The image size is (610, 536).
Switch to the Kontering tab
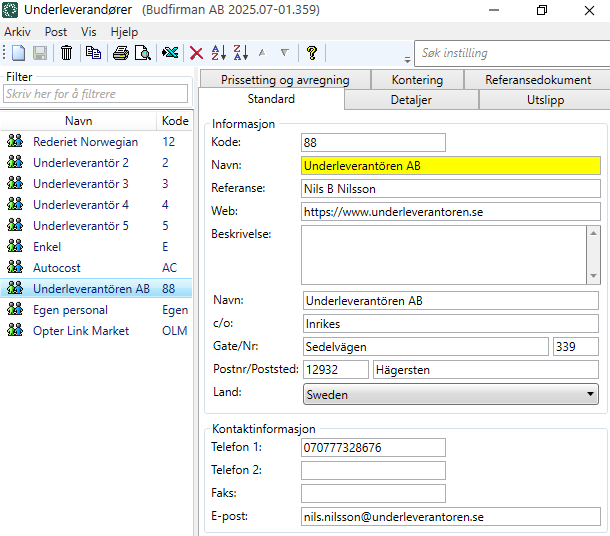coord(417,80)
